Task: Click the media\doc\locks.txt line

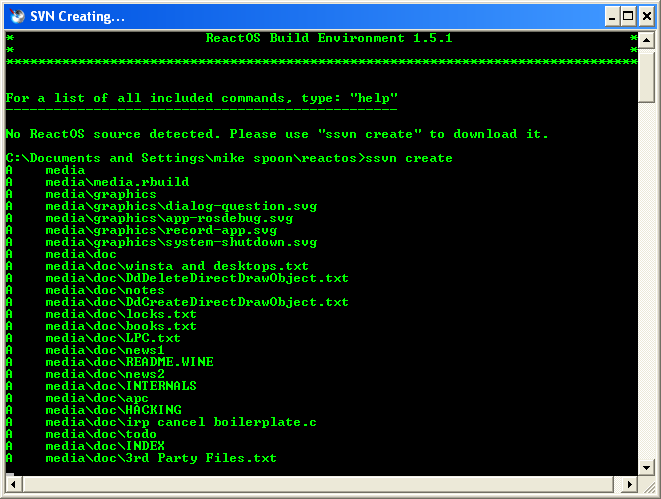Action: click(x=101, y=314)
